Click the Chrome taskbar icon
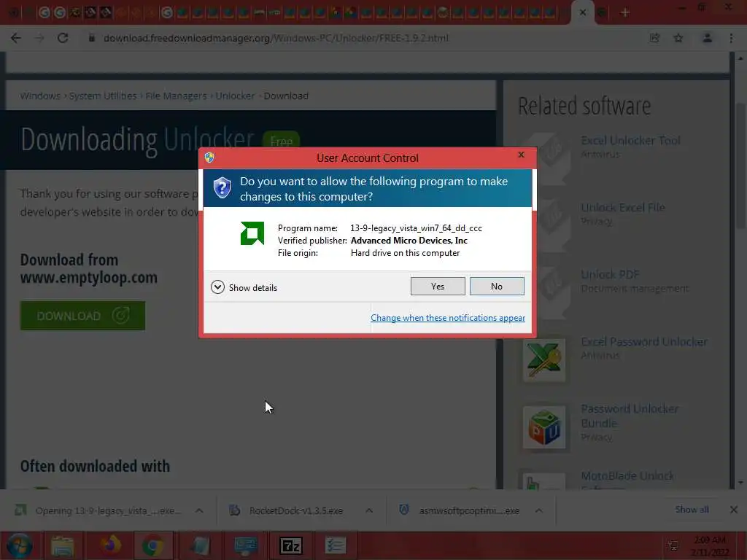This screenshot has width=747, height=560. [x=152, y=545]
